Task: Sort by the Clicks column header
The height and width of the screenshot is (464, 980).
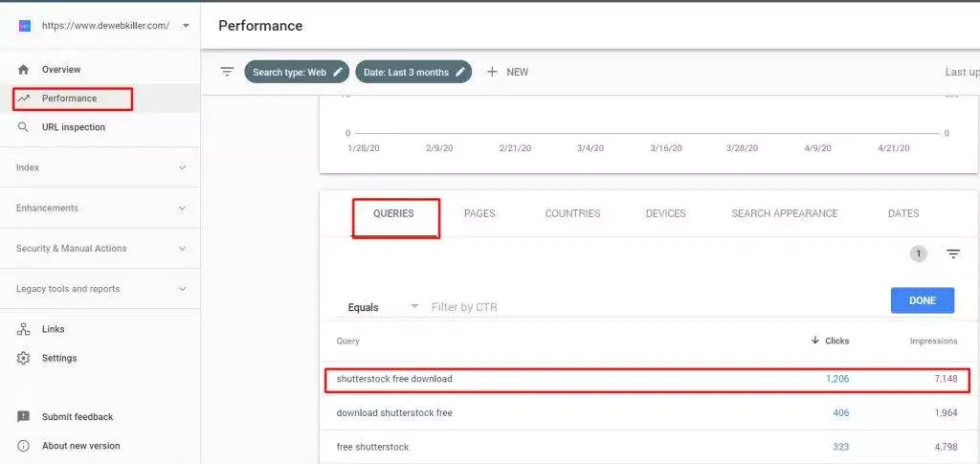Action: [x=836, y=341]
